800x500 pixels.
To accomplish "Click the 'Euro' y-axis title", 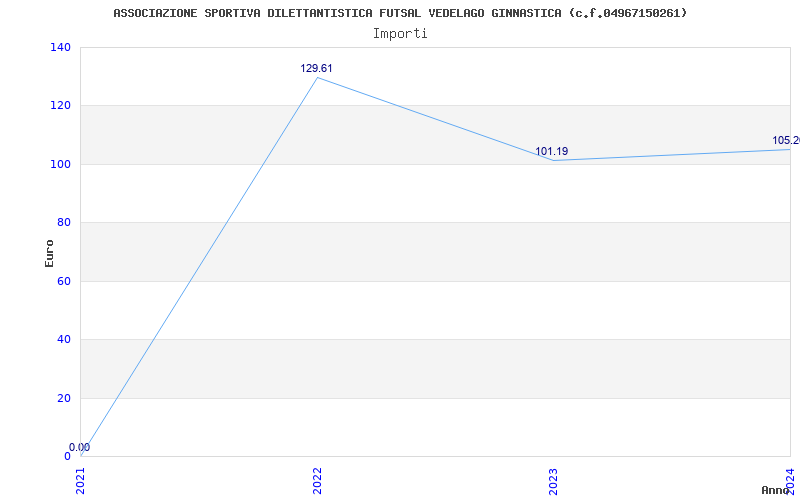I will pyautogui.click(x=49, y=253).
